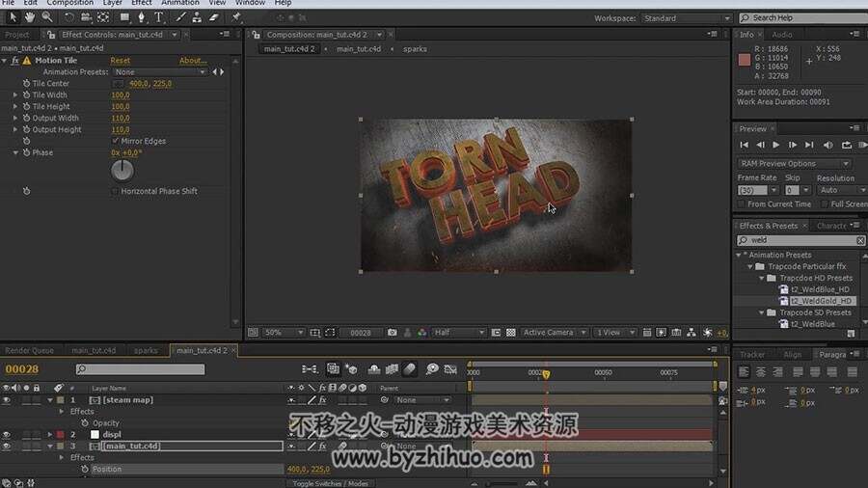
Task: Toggle Phase stopwatch
Action: pos(26,152)
